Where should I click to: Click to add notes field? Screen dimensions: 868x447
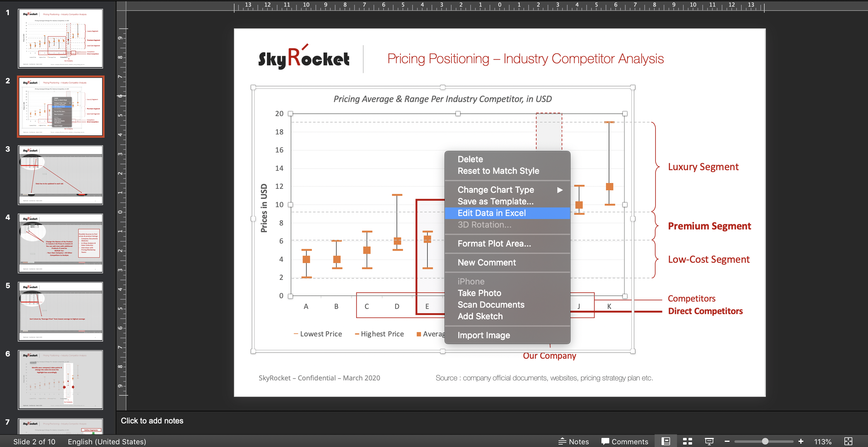pos(152,421)
